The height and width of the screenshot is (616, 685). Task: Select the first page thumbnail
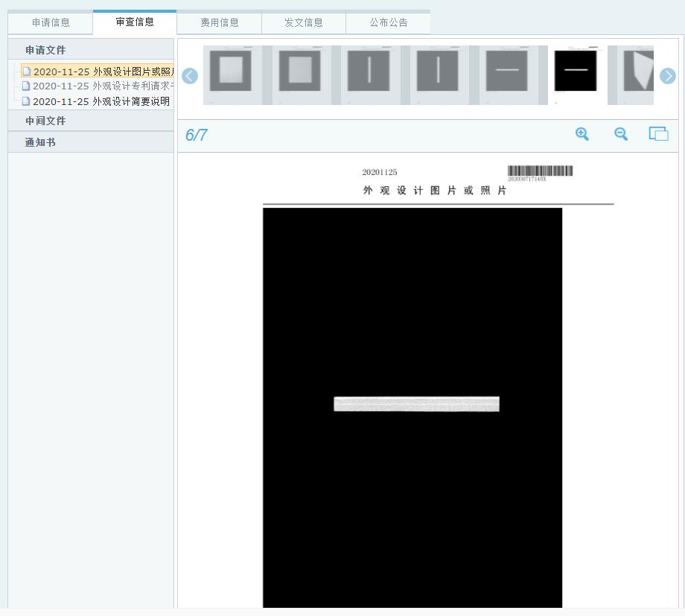230,74
